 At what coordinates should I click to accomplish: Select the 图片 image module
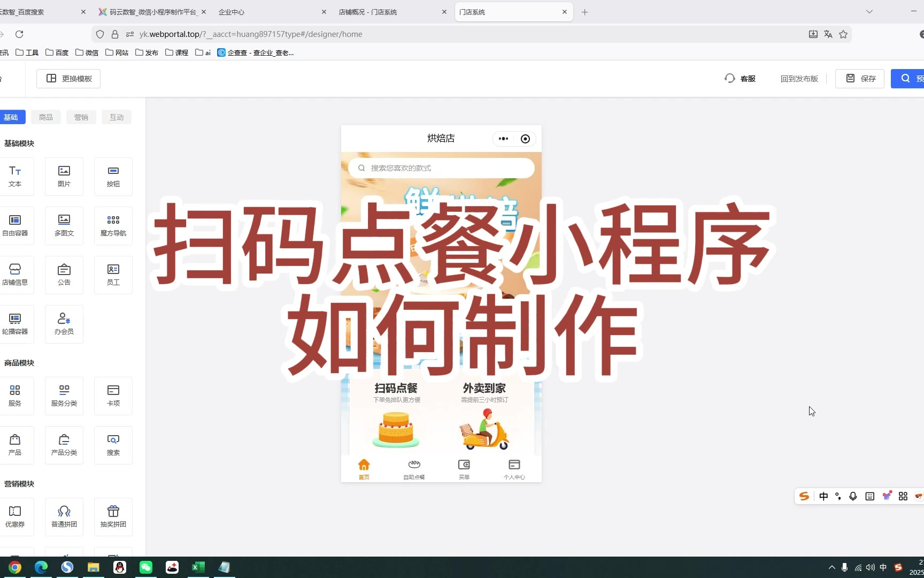tap(64, 176)
